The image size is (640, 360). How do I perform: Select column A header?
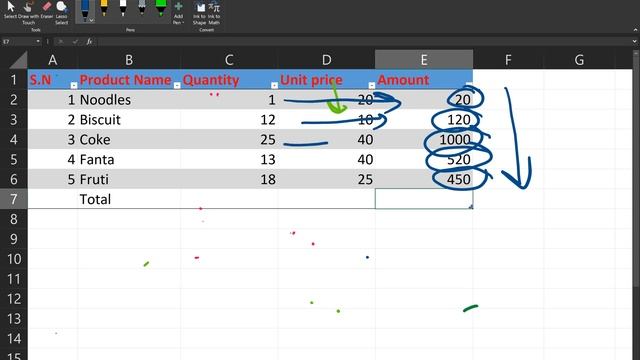53,60
